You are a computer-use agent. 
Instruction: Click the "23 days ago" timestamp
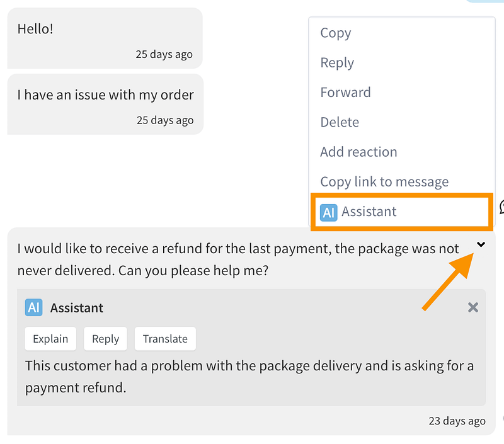click(x=457, y=421)
